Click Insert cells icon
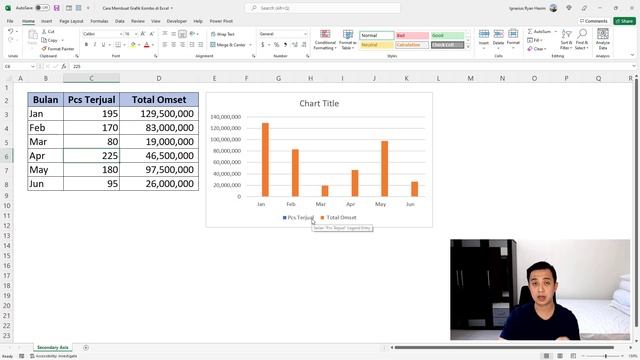Screen dimensions: 640x360 click(x=484, y=34)
